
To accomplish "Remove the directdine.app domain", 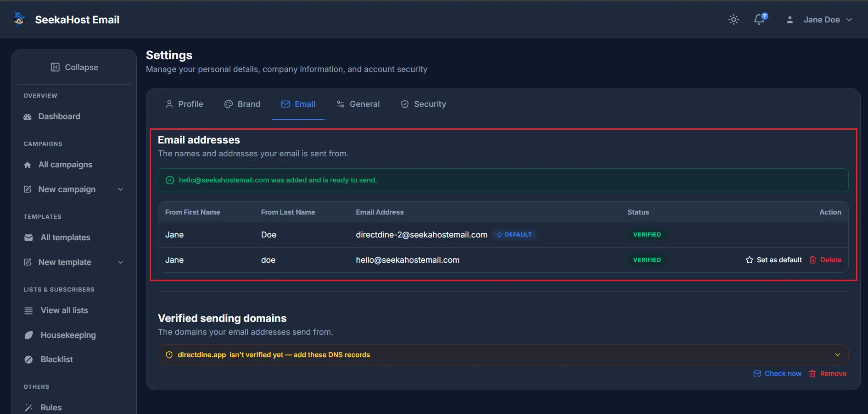I will [x=828, y=374].
